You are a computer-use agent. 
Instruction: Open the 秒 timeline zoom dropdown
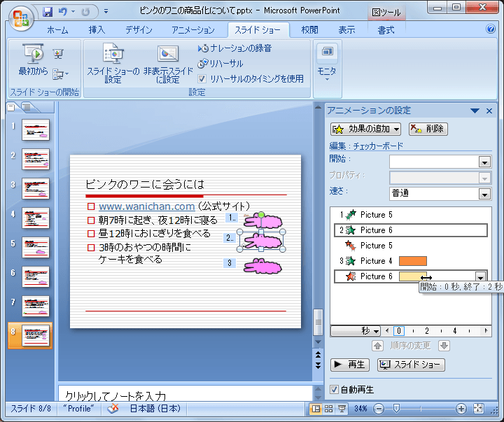click(x=356, y=331)
